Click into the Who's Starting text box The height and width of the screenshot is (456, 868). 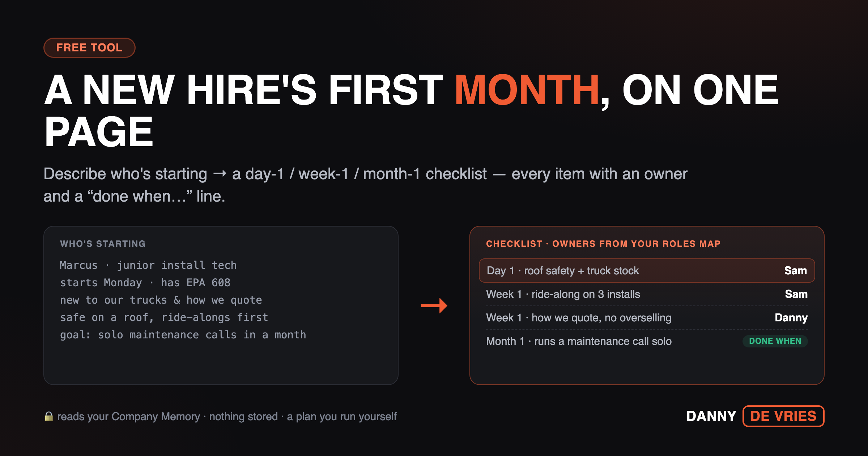point(221,305)
